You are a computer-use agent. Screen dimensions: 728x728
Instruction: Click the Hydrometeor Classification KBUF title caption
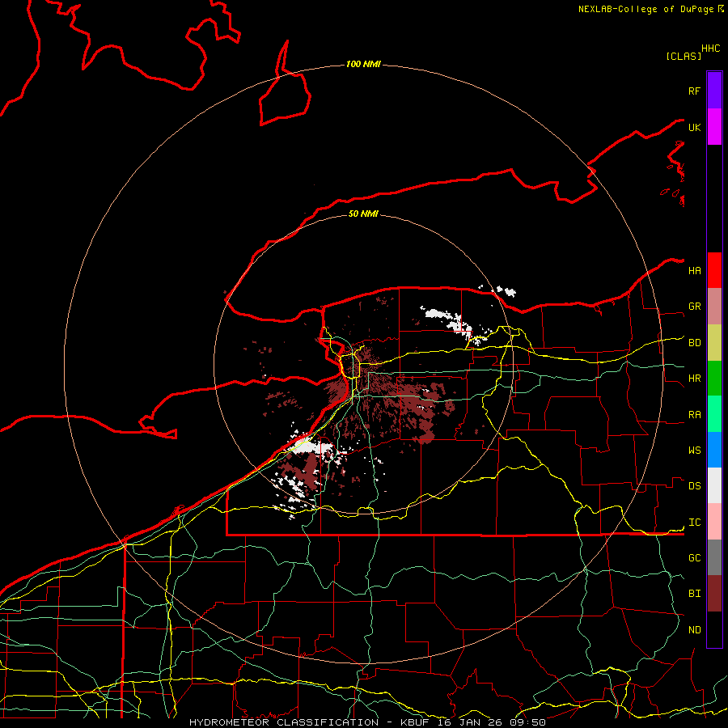click(367, 722)
